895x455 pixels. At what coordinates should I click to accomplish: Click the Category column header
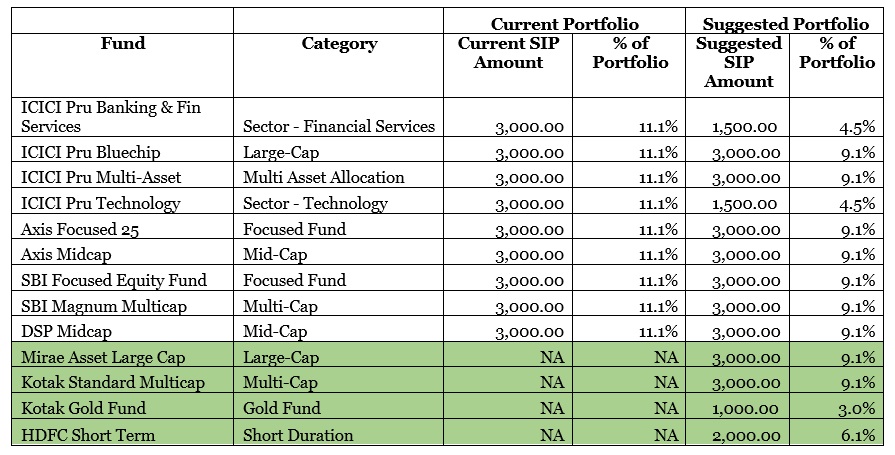pos(339,44)
